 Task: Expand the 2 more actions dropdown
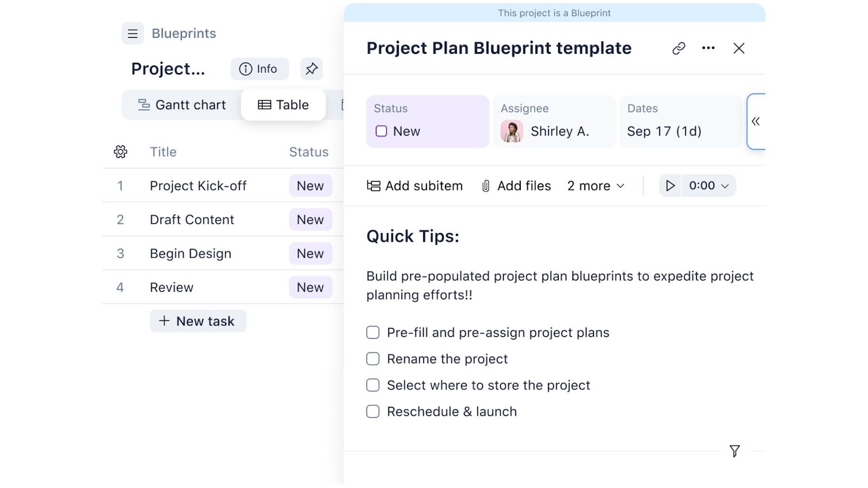(x=595, y=185)
